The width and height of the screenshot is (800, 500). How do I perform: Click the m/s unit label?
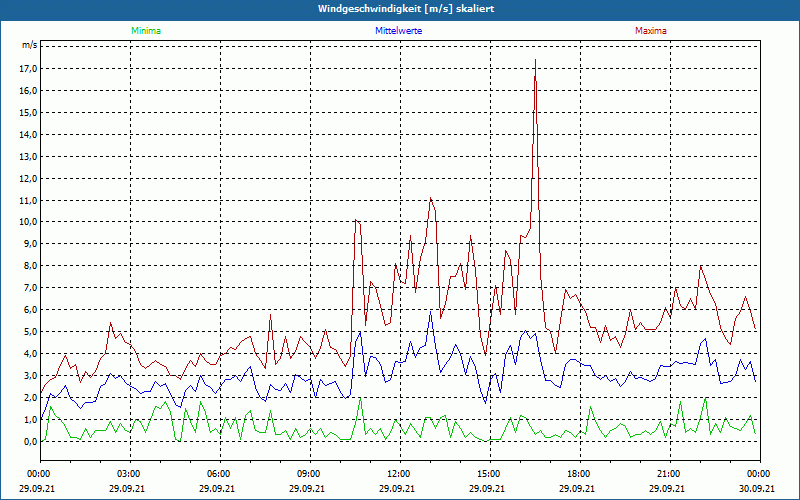pos(30,45)
